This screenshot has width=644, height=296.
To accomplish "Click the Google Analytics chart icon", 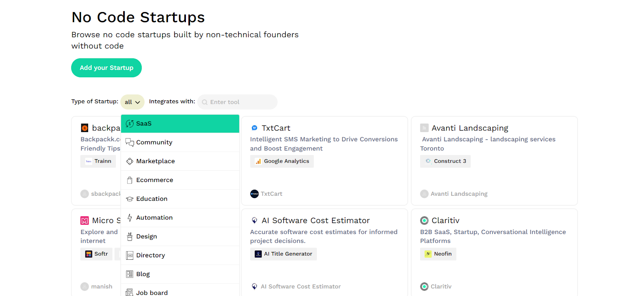I will point(258,161).
